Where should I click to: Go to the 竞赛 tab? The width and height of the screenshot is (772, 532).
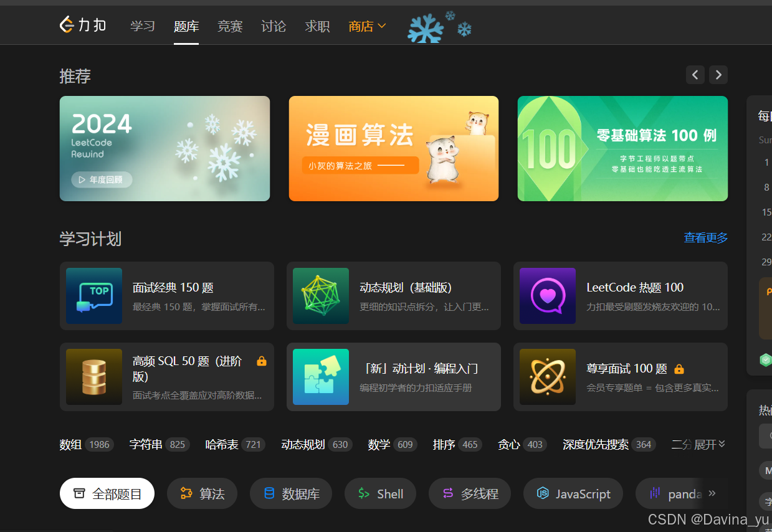230,26
